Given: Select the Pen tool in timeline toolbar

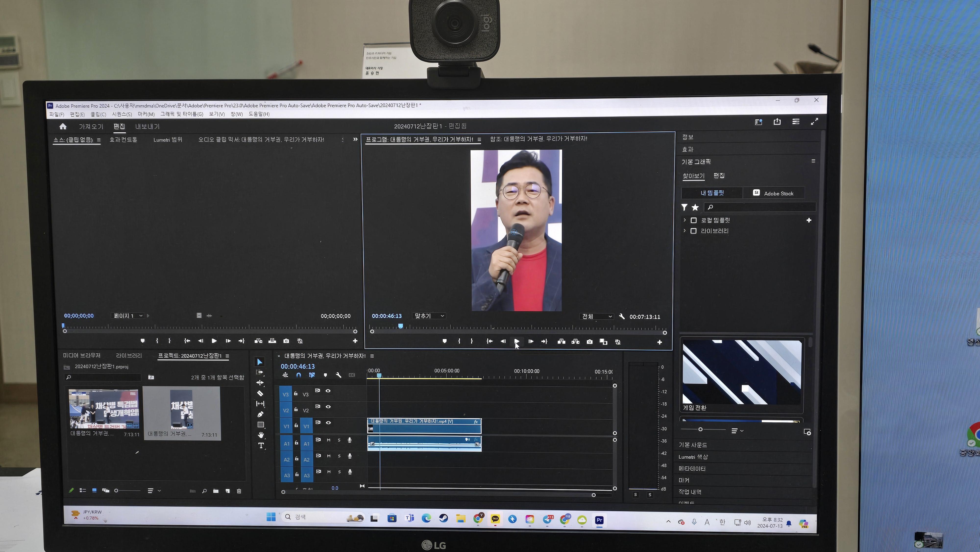Looking at the screenshot, I should pyautogui.click(x=261, y=414).
